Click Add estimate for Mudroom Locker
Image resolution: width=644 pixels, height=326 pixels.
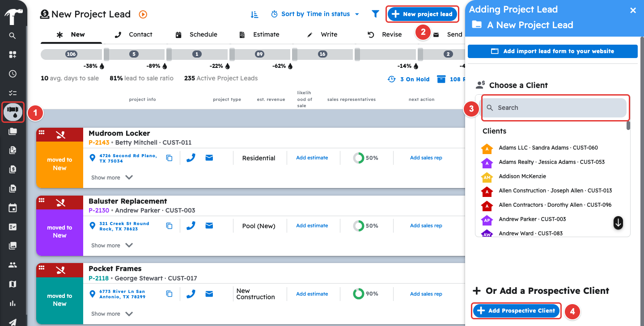pos(312,158)
